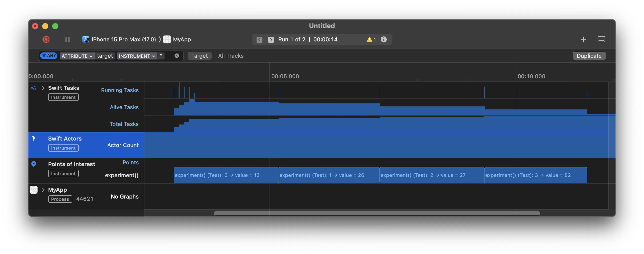The height and width of the screenshot is (254, 644).
Task: Click the 00:00:14 elapsed time
Action: pos(325,39)
